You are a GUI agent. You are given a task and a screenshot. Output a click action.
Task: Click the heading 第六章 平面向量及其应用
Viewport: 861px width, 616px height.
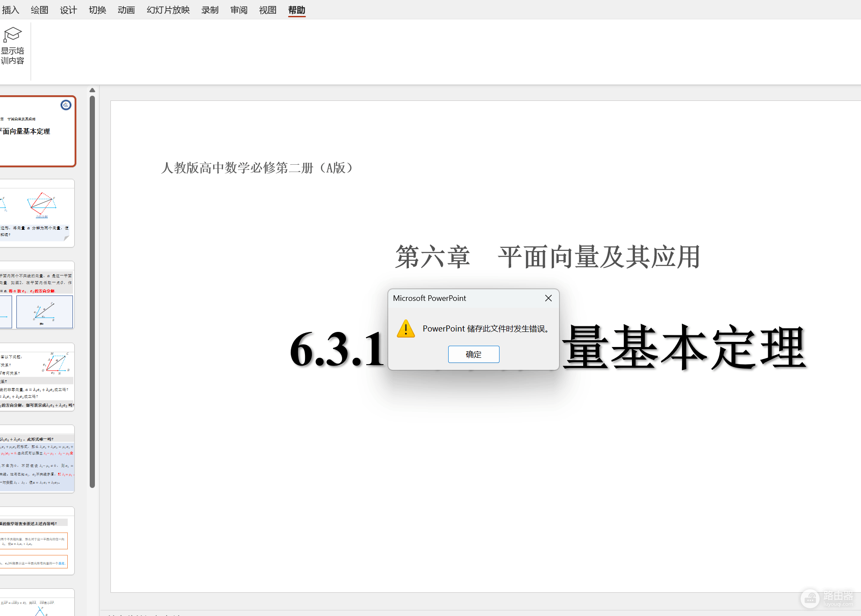point(547,257)
